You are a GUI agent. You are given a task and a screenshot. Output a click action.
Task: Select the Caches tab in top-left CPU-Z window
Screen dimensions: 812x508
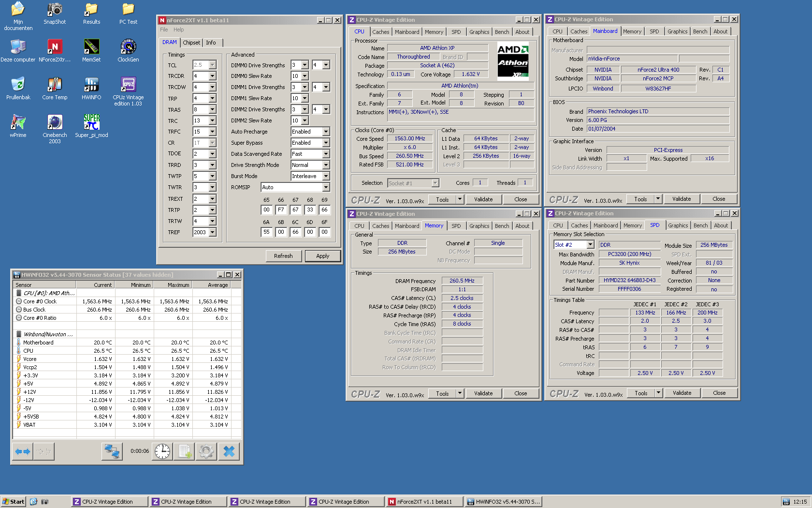coord(380,32)
